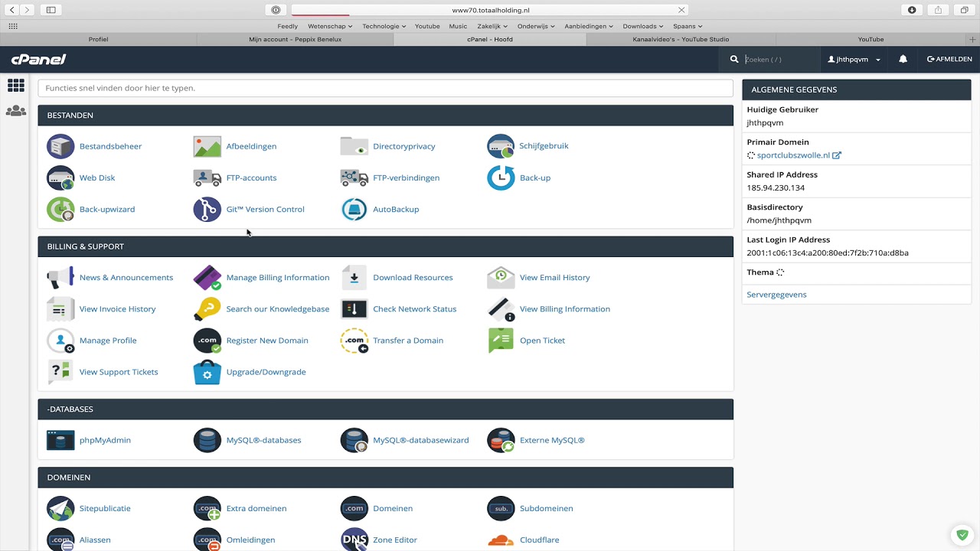Open MySQL-databasewizard link
980x551 pixels.
(420, 440)
